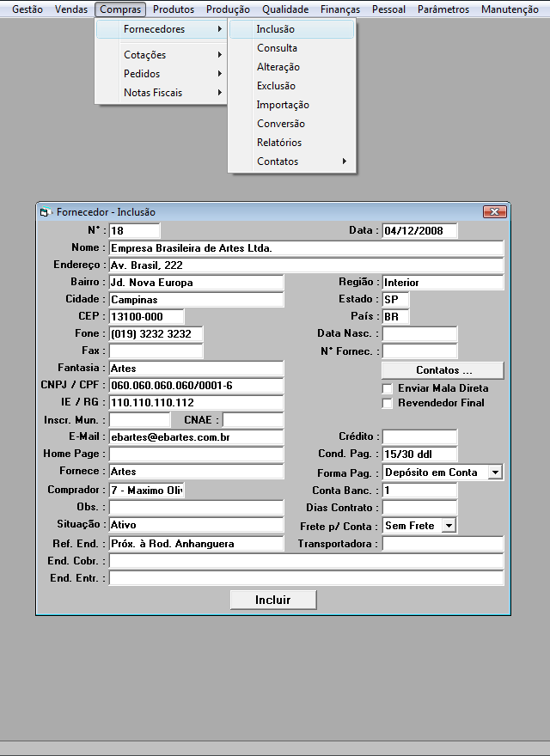Open the Parâmetros menu
The height and width of the screenshot is (756, 550).
tap(443, 9)
